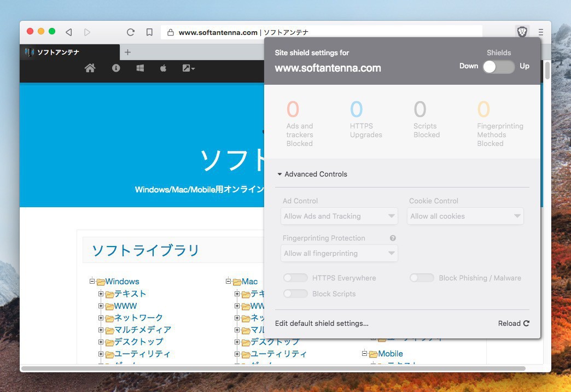Click the Mac folder icon in the tree

237,282
